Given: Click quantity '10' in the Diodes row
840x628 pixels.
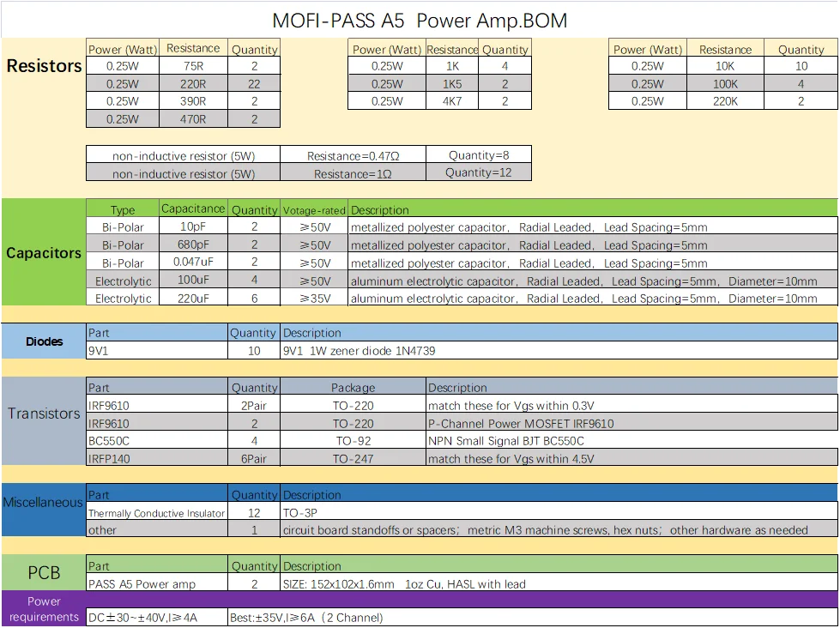Looking at the screenshot, I should pyautogui.click(x=254, y=351).
